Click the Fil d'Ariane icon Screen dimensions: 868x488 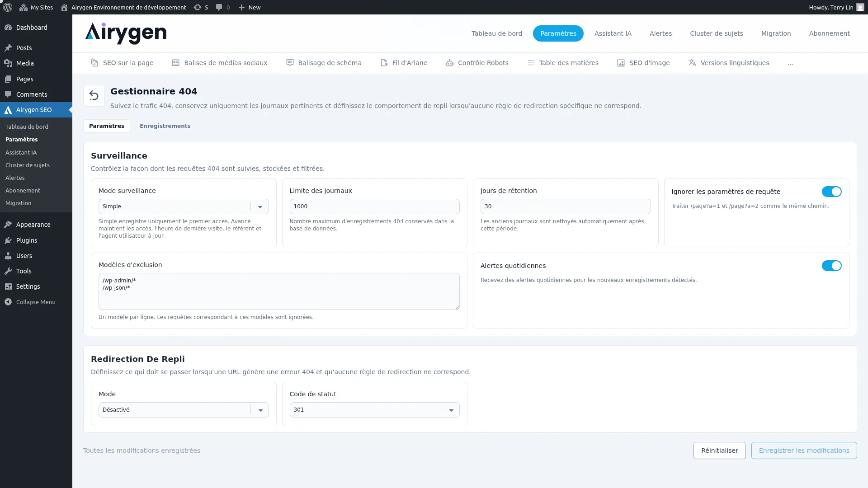(x=384, y=63)
